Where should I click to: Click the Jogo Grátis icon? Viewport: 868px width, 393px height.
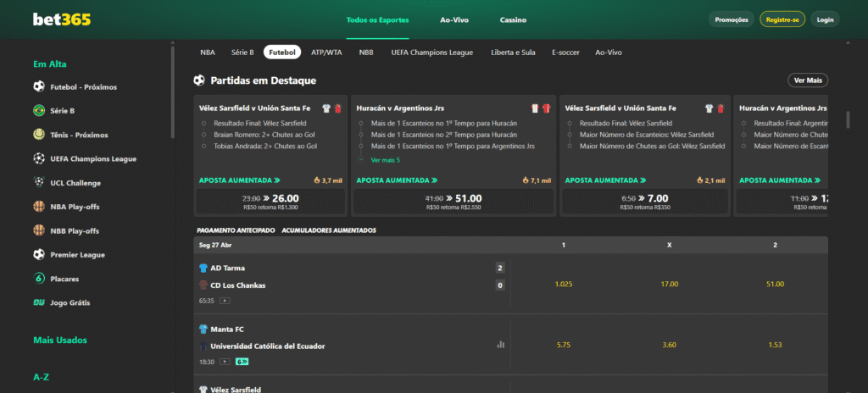tap(39, 302)
